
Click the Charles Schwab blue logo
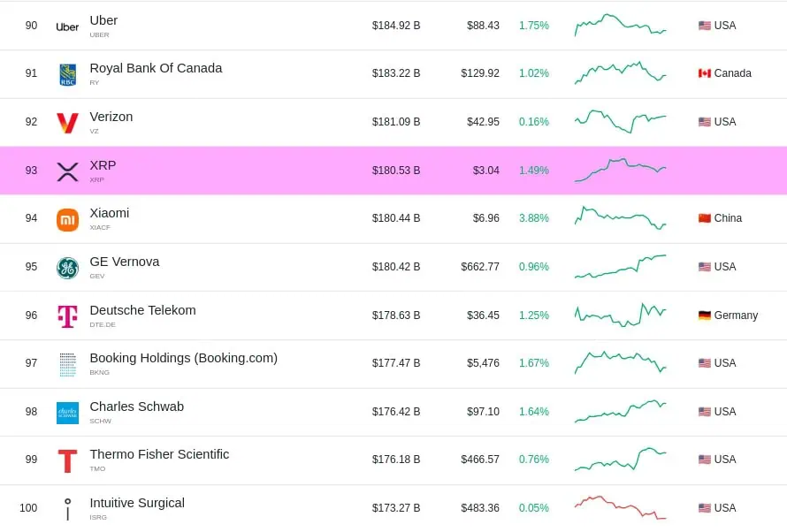pyautogui.click(x=67, y=413)
